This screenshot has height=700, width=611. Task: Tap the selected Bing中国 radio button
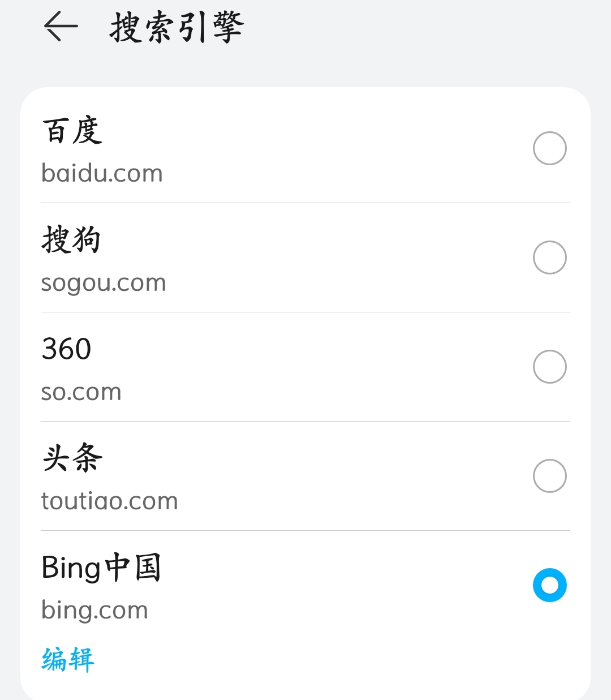[549, 585]
